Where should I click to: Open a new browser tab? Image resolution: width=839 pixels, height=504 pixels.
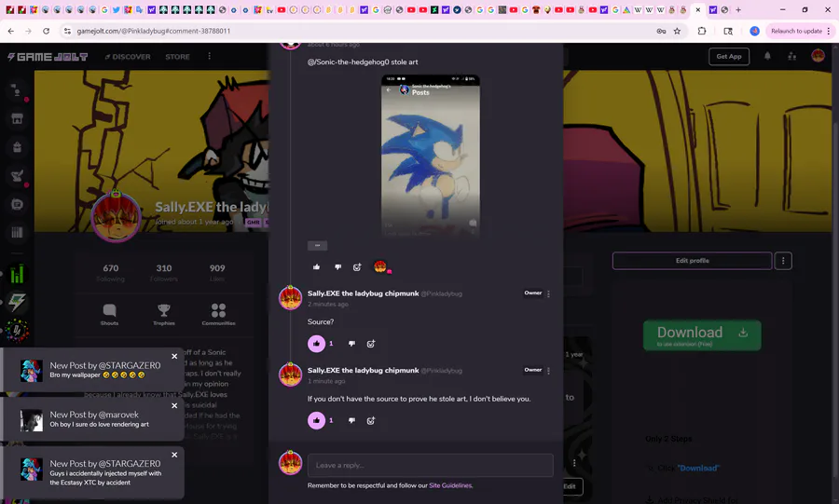(738, 9)
